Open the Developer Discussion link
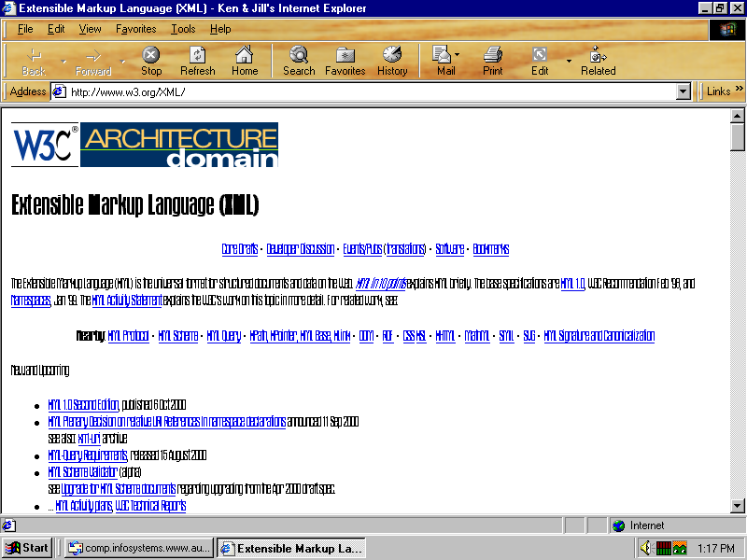 click(x=300, y=249)
